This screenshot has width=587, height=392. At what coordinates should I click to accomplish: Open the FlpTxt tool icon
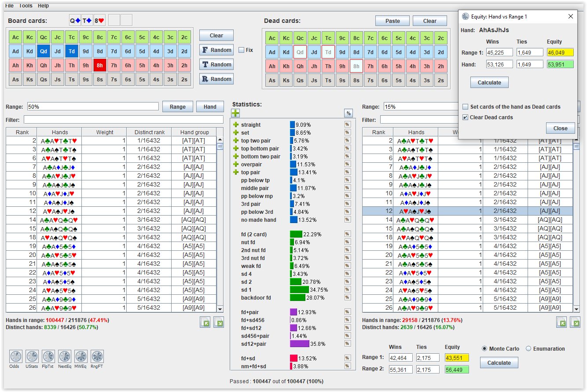point(48,356)
